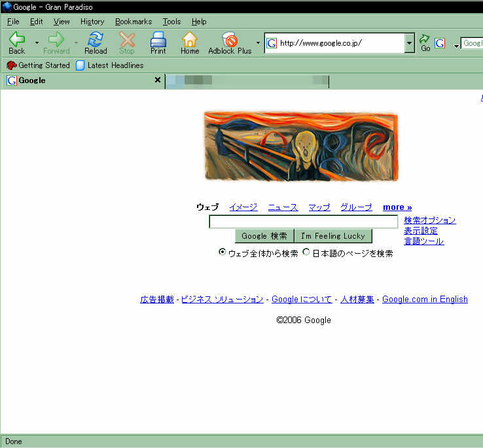Screen dimensions: 483x448
Task: Switch to the Google tab
Action: (83, 80)
